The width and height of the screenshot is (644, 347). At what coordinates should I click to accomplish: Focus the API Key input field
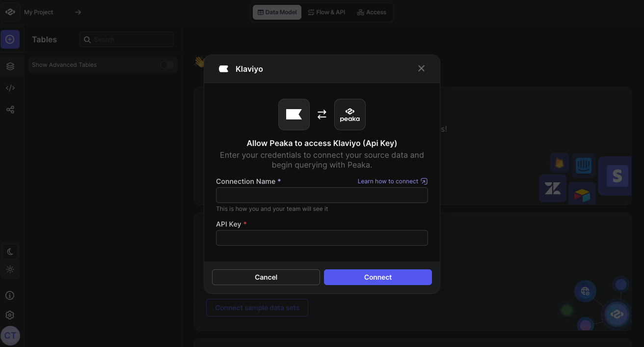tap(322, 238)
